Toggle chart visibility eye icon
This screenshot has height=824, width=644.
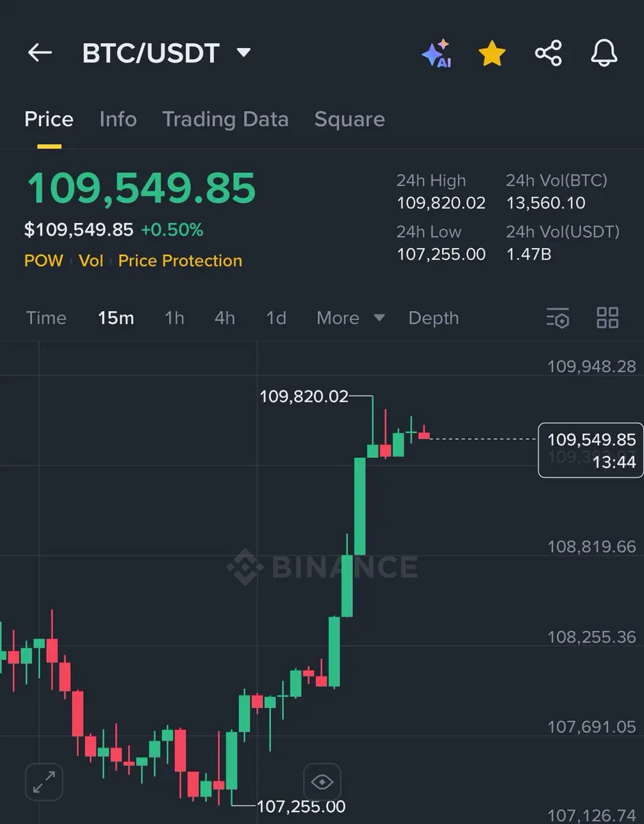(x=322, y=781)
